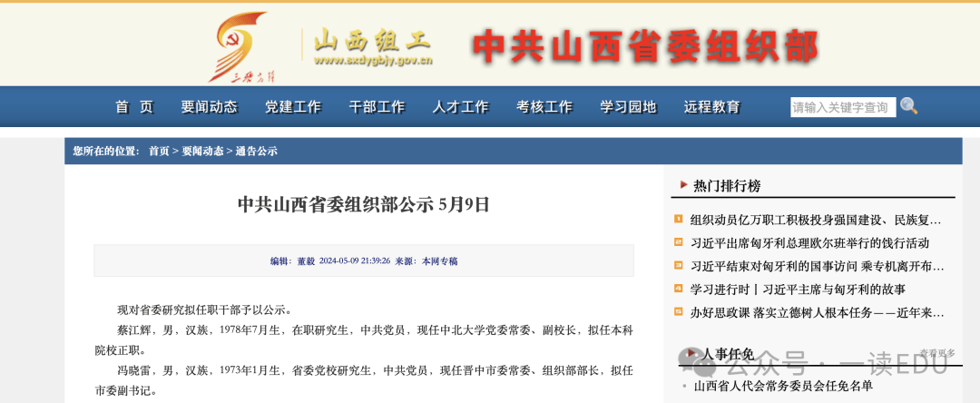This screenshot has width=980, height=403.
Task: Click 通告公示 in the breadcrumb
Action: click(256, 152)
